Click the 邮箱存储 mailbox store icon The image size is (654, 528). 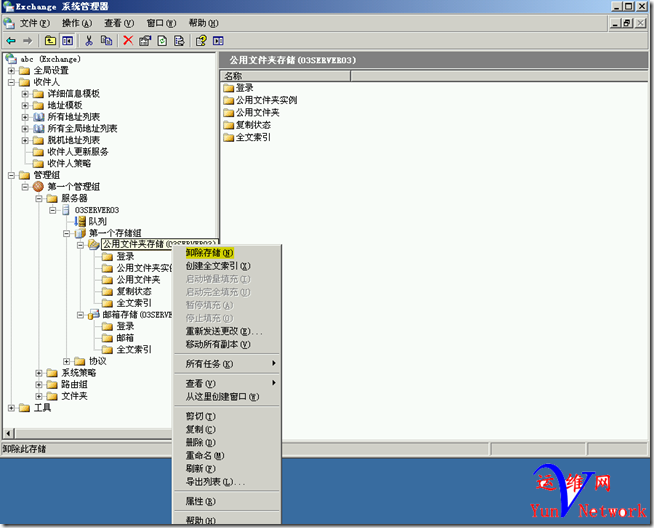93,314
